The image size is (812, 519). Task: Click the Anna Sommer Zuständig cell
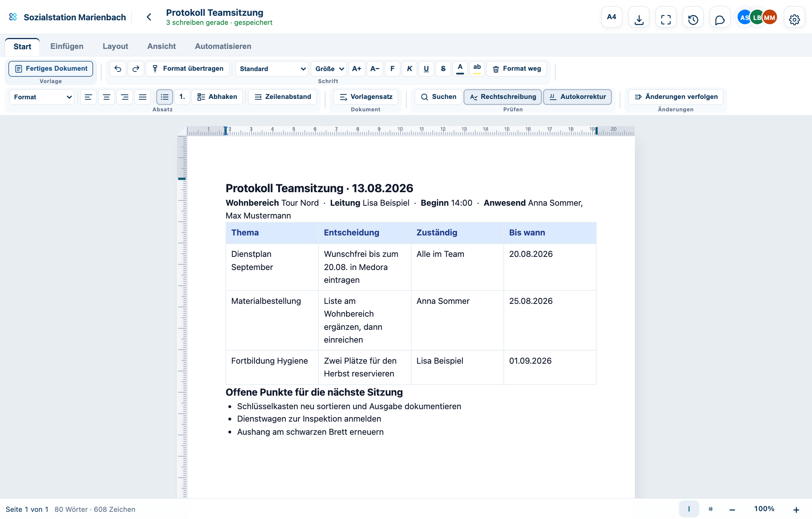[457, 320]
